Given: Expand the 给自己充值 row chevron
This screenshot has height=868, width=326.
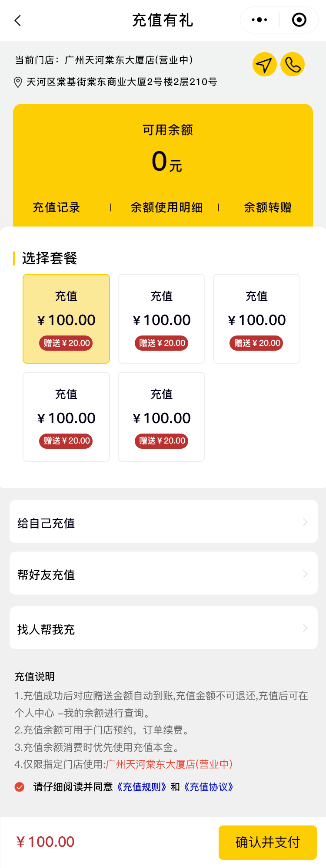Looking at the screenshot, I should pyautogui.click(x=305, y=522).
